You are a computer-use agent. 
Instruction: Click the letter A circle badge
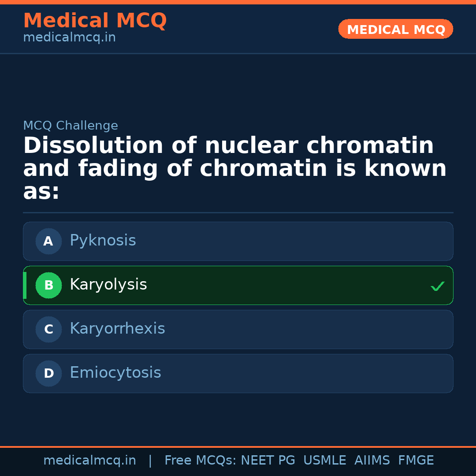pos(48,241)
